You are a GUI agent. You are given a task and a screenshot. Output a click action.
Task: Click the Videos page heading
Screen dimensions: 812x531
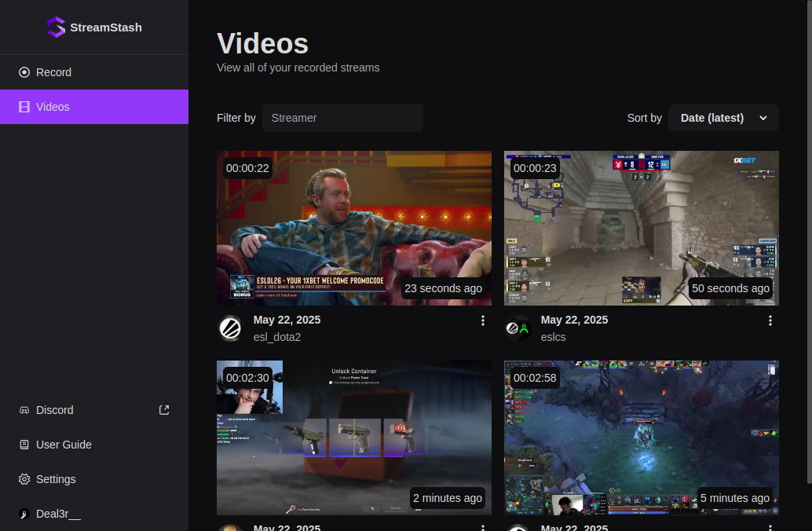[262, 43]
